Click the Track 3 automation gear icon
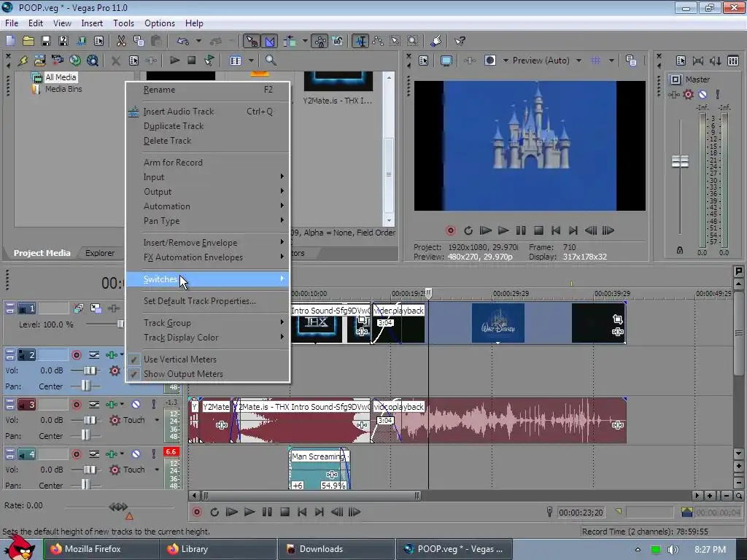 click(115, 420)
